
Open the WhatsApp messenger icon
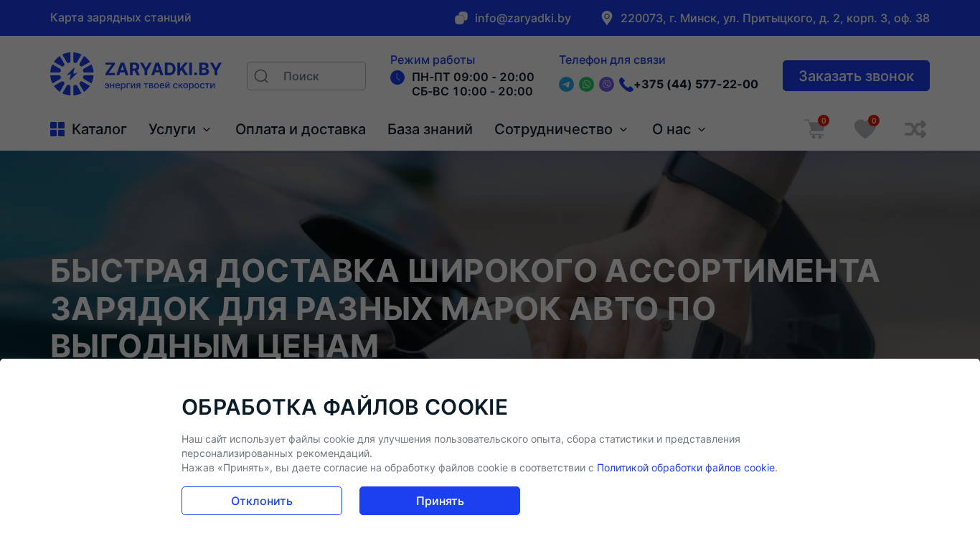point(586,85)
